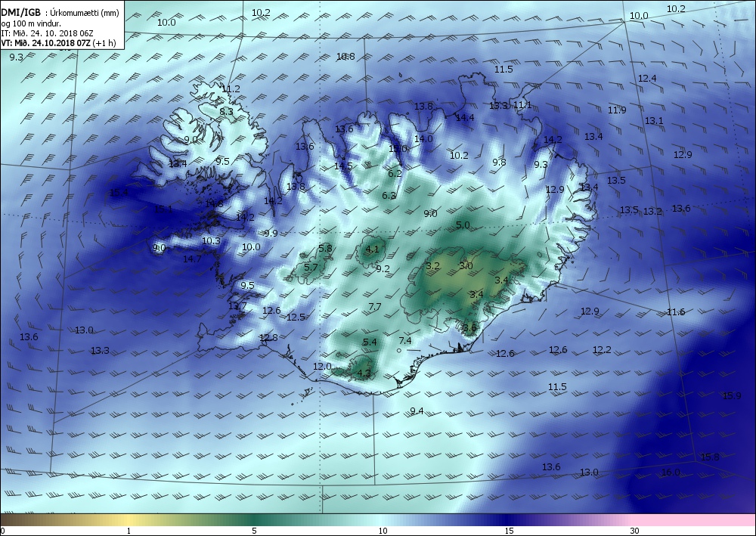This screenshot has height=536, width=756.
Task: Click the 15.1 value on the map
Action: (x=163, y=209)
